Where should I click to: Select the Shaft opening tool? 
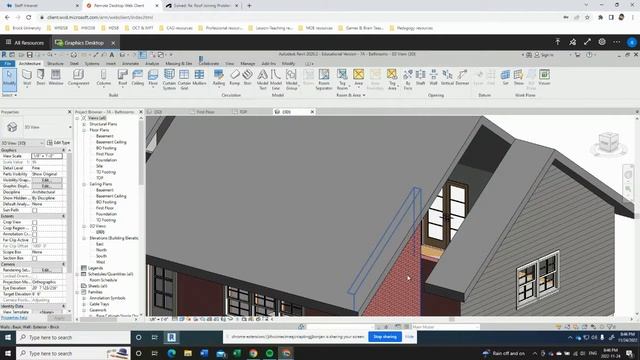420,78
